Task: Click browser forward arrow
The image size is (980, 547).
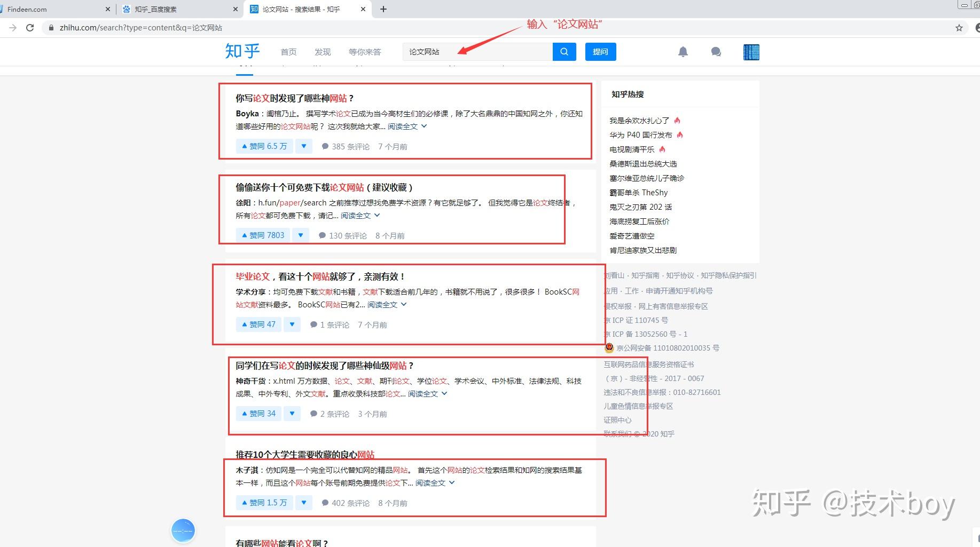Action: click(x=13, y=28)
